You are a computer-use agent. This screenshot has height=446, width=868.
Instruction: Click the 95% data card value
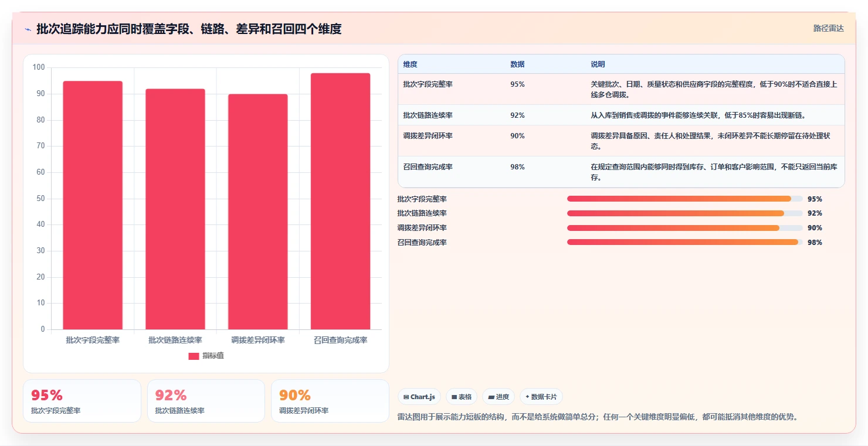tap(47, 396)
